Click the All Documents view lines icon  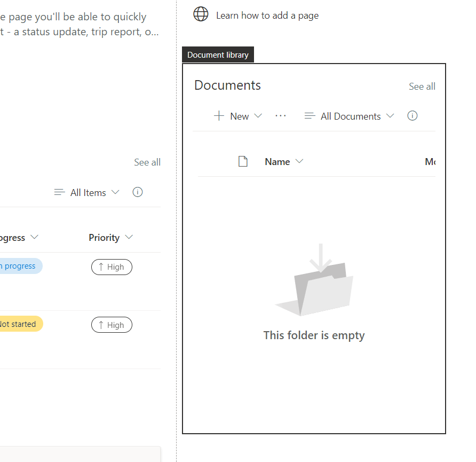pyautogui.click(x=310, y=116)
